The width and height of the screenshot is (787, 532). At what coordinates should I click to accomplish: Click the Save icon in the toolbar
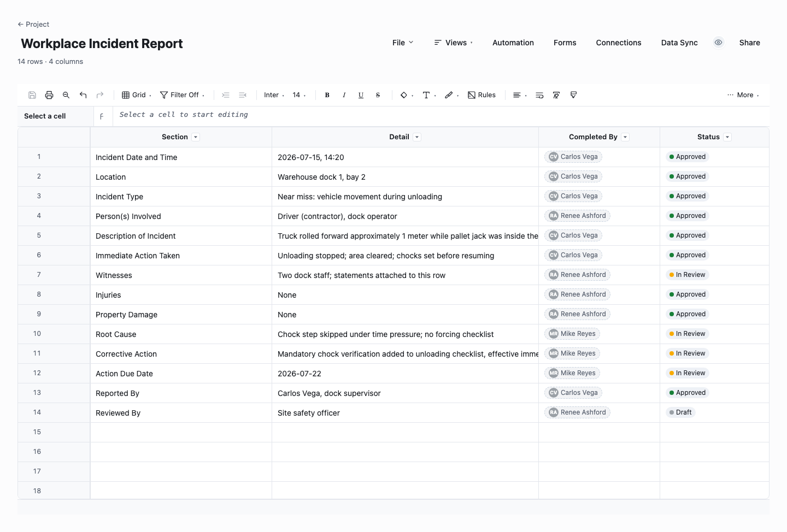[32, 95]
